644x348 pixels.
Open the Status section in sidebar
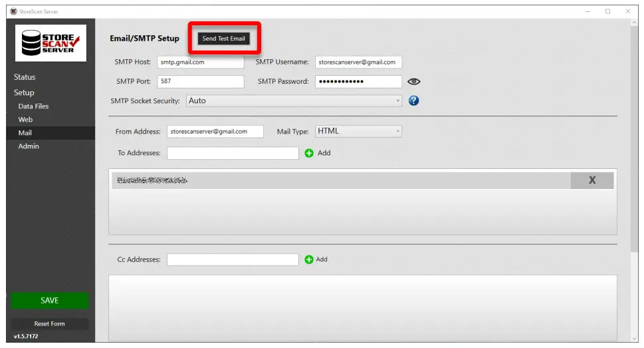[25, 77]
